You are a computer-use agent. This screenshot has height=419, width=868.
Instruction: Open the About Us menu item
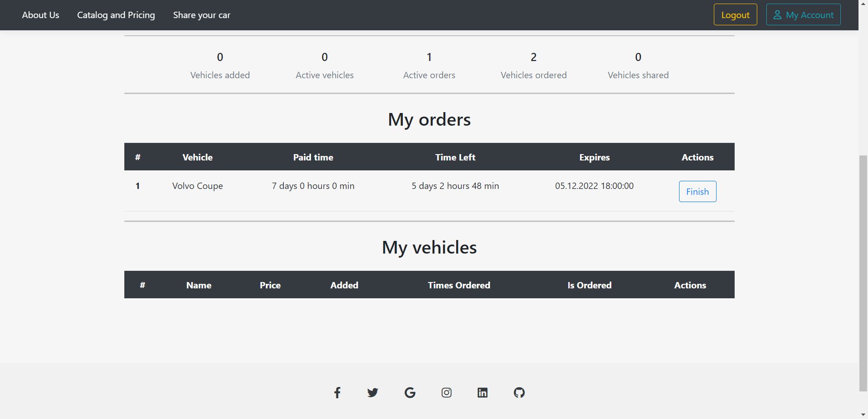coord(41,15)
